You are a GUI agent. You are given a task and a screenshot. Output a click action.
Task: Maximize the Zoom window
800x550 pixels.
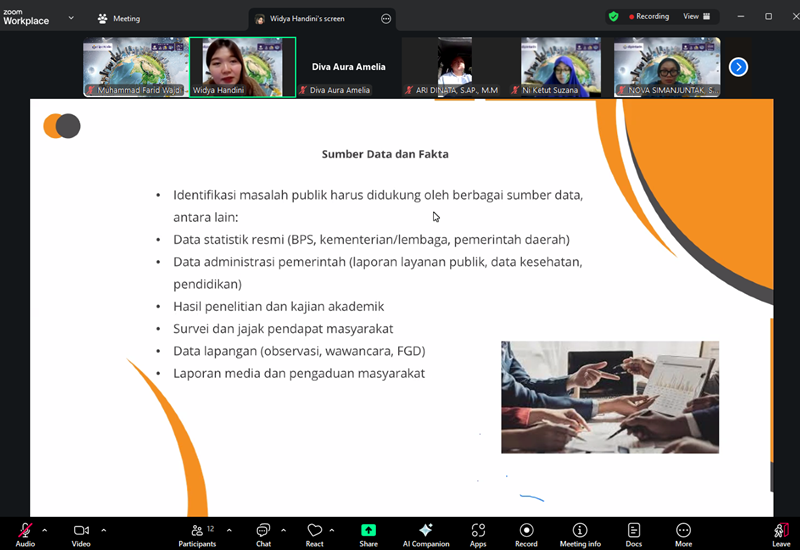[x=768, y=16]
